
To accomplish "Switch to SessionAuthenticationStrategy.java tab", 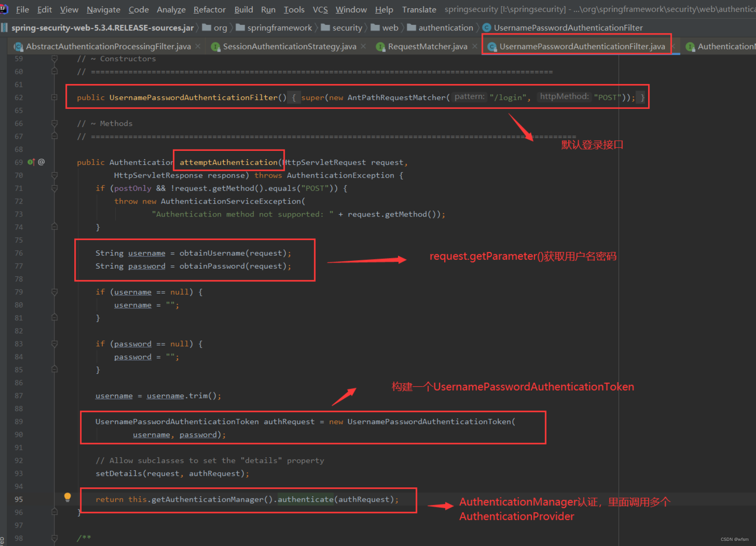I will tap(290, 47).
